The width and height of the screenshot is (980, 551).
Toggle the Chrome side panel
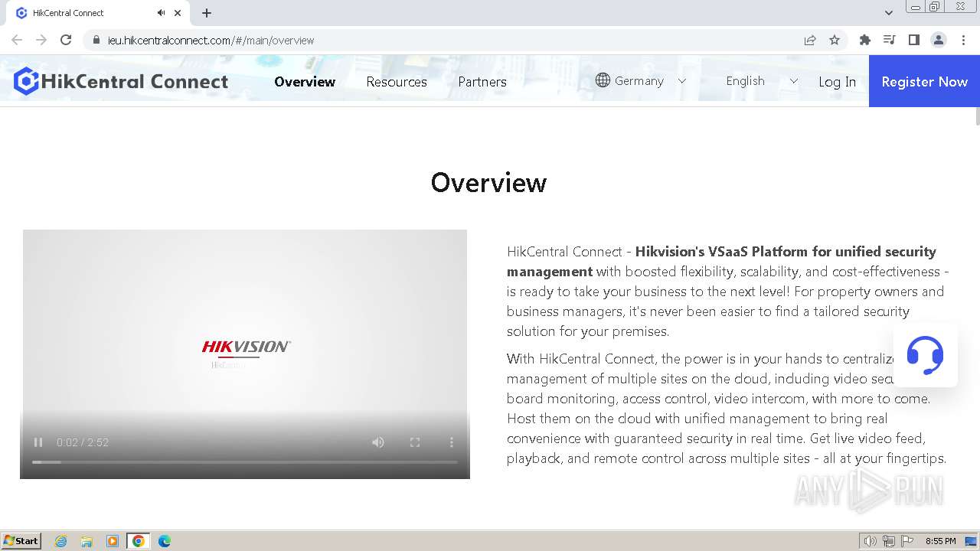(x=914, y=40)
